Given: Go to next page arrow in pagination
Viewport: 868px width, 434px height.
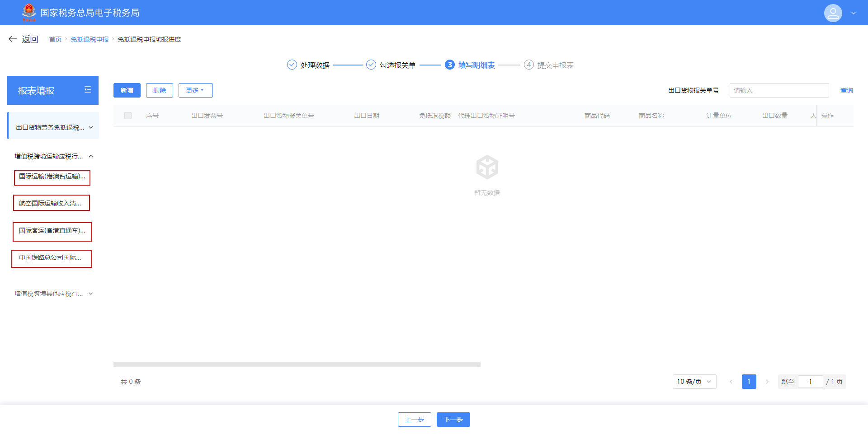Looking at the screenshot, I should (767, 382).
